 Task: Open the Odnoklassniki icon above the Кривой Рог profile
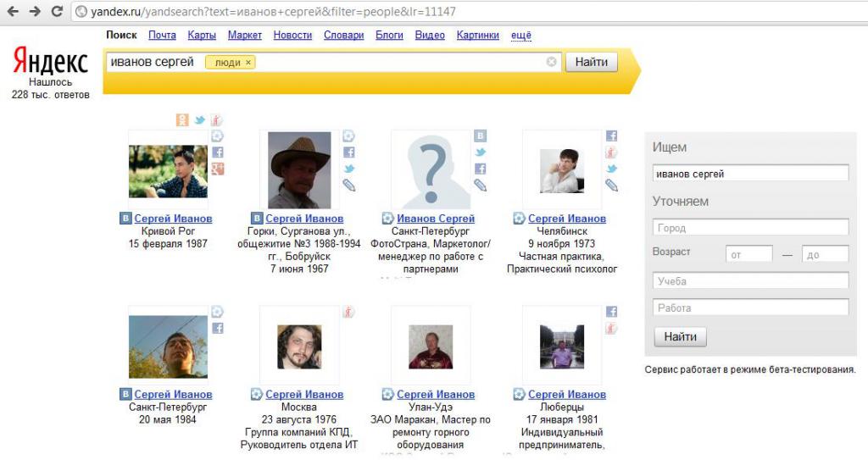(182, 119)
